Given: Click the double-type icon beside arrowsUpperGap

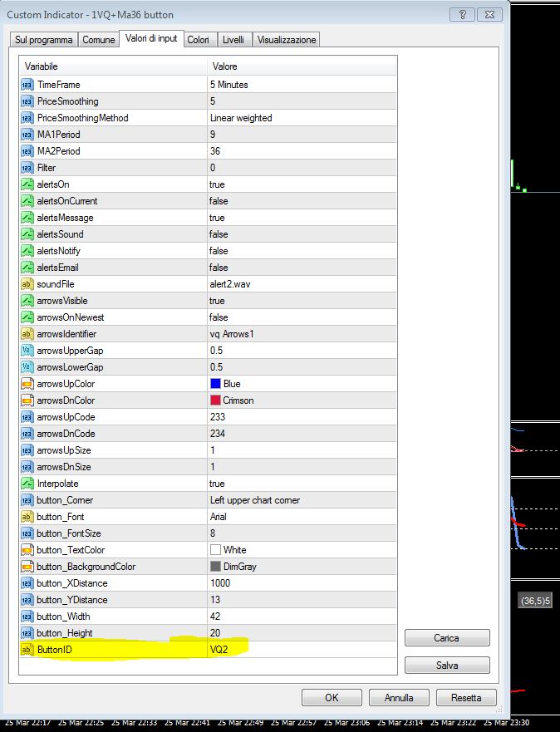Looking at the screenshot, I should point(27,351).
